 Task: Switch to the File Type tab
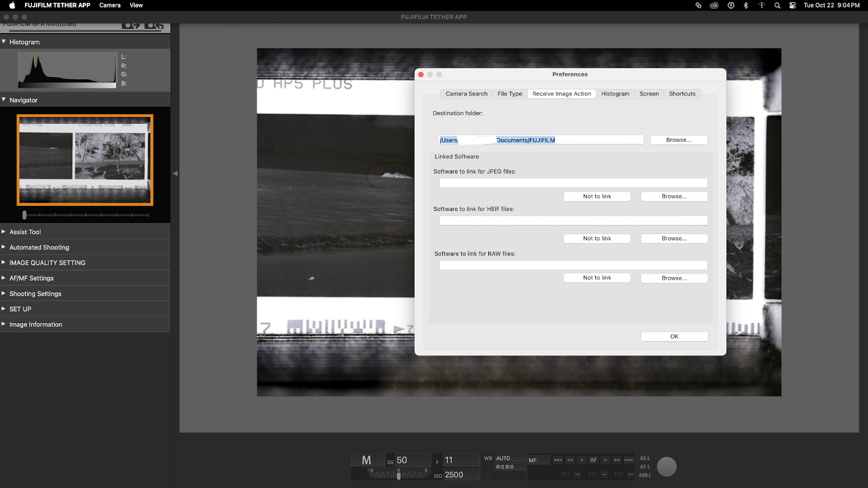pyautogui.click(x=510, y=94)
